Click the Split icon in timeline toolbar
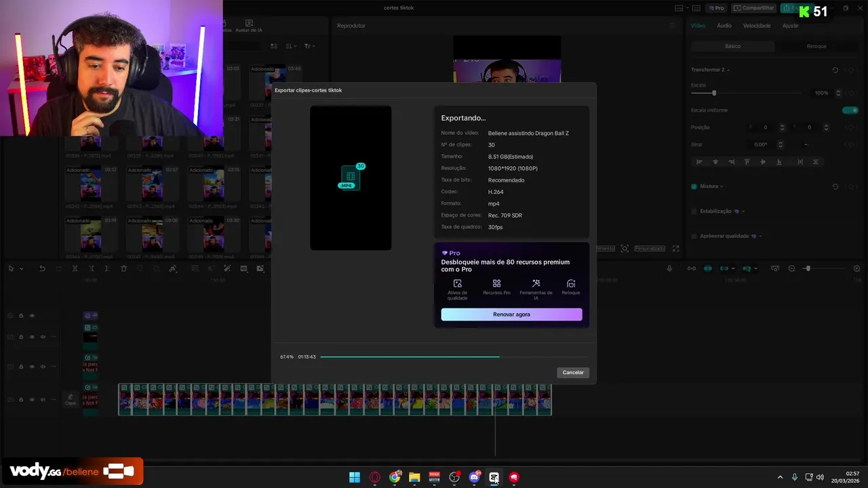Viewport: 868px width, 488px height. (75, 269)
